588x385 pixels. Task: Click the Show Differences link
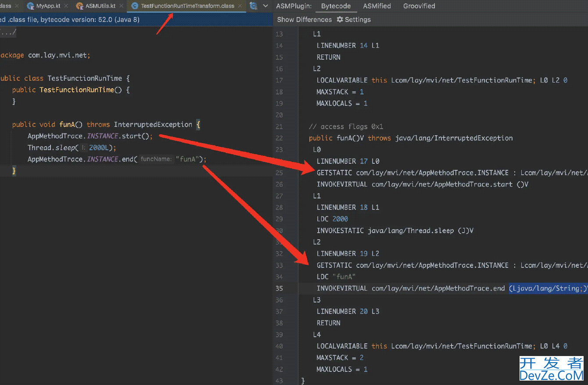[x=305, y=19]
